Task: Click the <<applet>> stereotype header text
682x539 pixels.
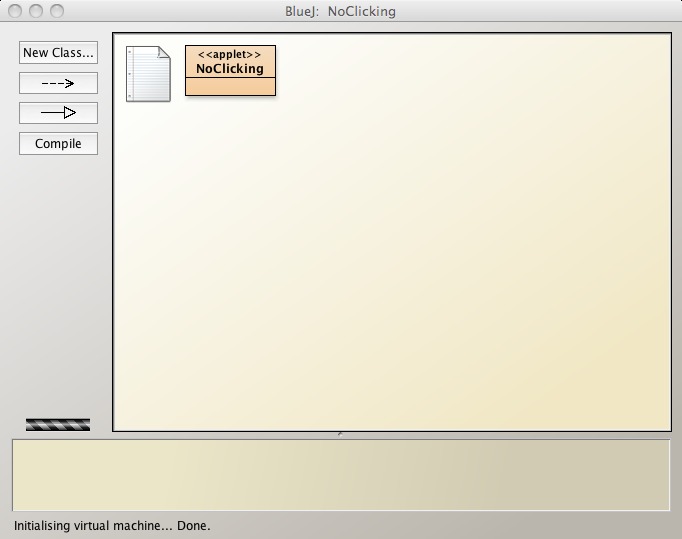Action: tap(230, 55)
